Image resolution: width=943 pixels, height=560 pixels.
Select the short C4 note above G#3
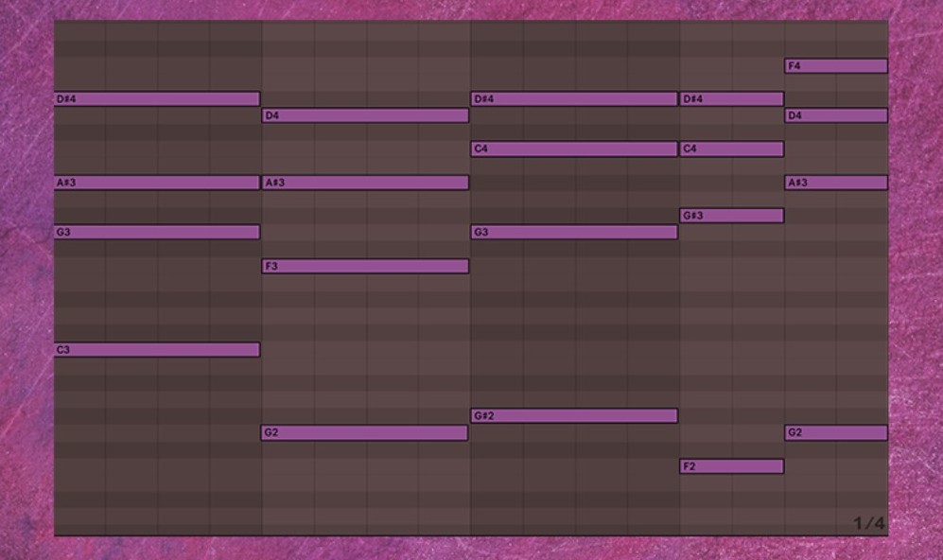coord(732,149)
